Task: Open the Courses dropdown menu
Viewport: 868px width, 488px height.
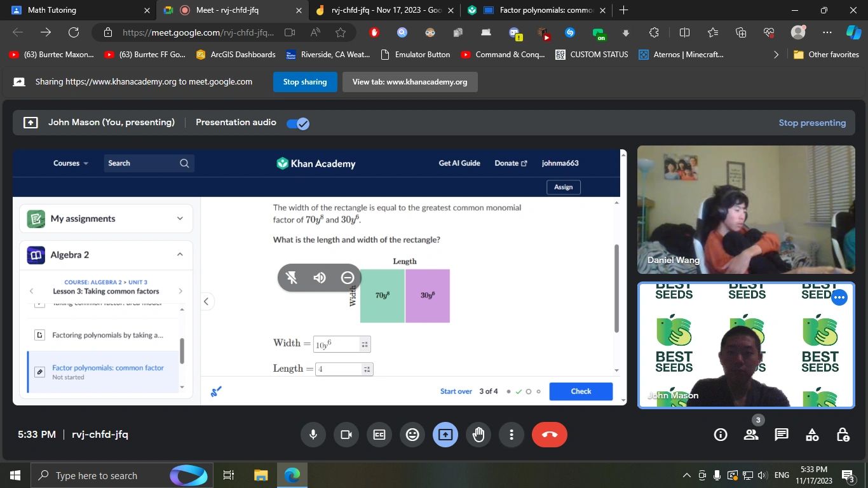Action: (x=71, y=163)
